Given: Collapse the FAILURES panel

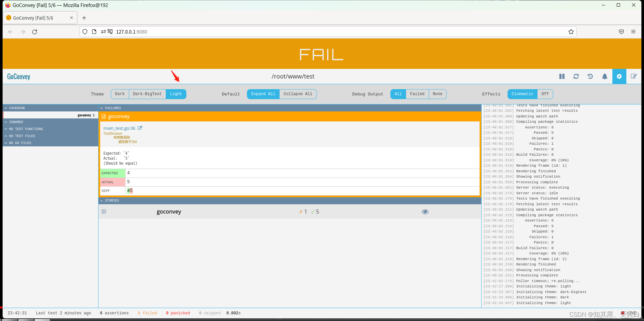Looking at the screenshot, I should click(290, 108).
